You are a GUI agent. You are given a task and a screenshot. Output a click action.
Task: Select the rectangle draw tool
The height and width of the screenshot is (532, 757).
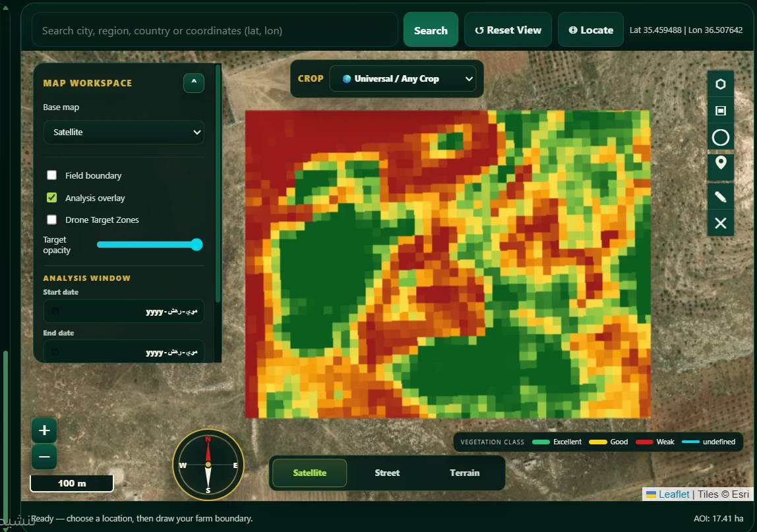(720, 111)
